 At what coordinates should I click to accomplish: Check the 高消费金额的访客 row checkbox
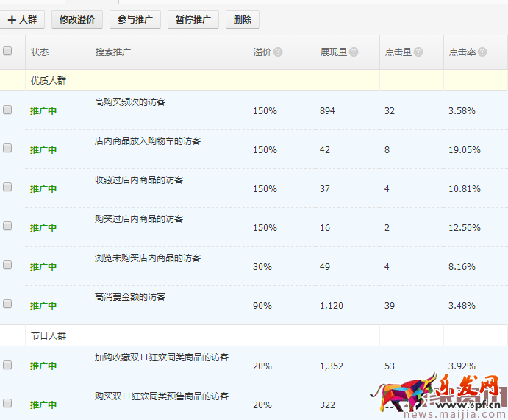[7, 304]
